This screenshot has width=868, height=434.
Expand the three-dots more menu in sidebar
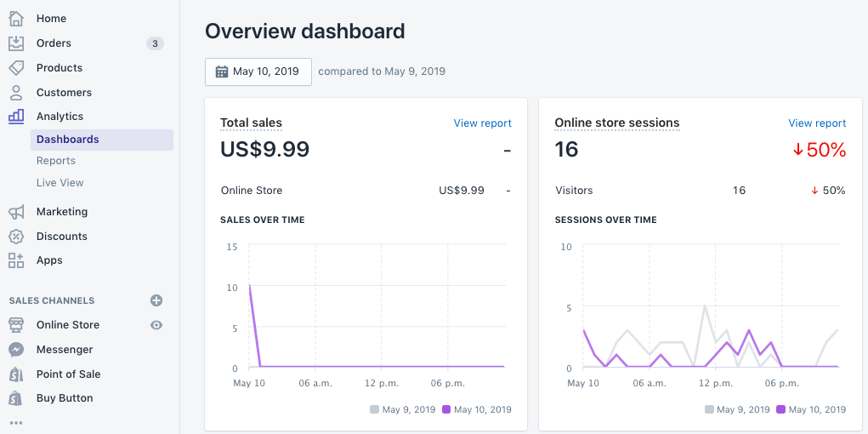click(16, 422)
